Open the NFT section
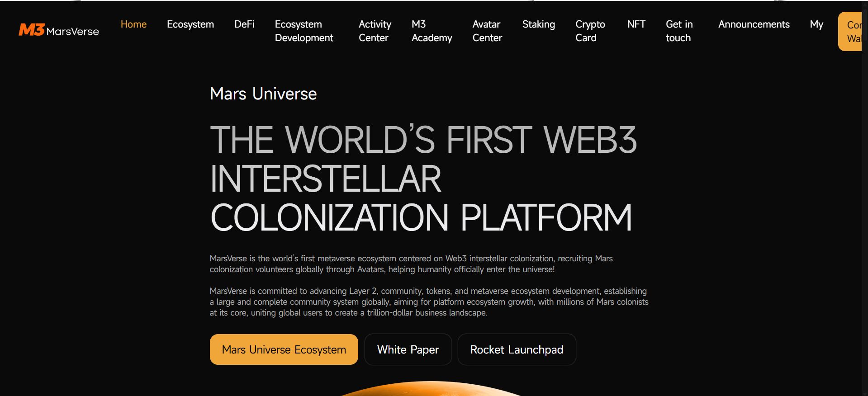This screenshot has height=396, width=868. [636, 24]
